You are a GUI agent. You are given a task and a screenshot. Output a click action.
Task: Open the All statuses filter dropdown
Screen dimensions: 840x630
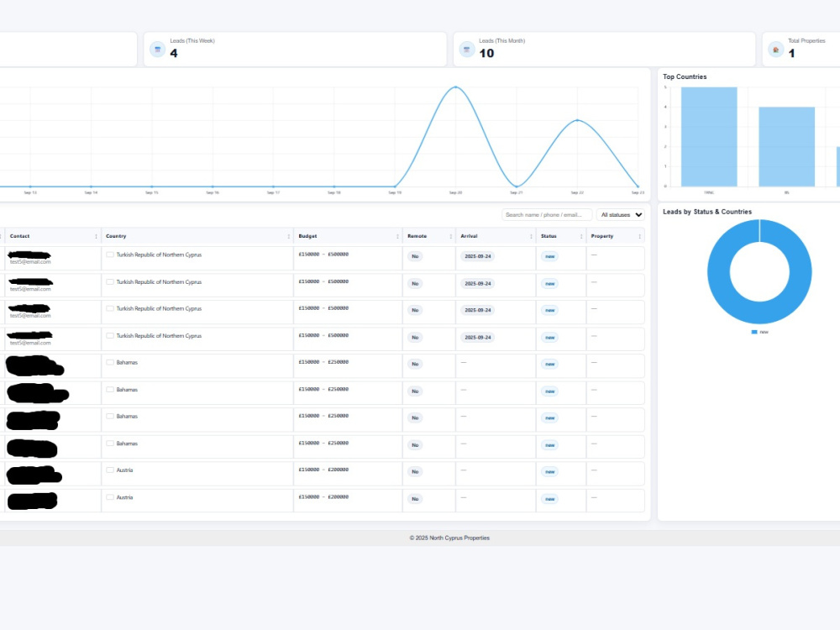pos(621,215)
